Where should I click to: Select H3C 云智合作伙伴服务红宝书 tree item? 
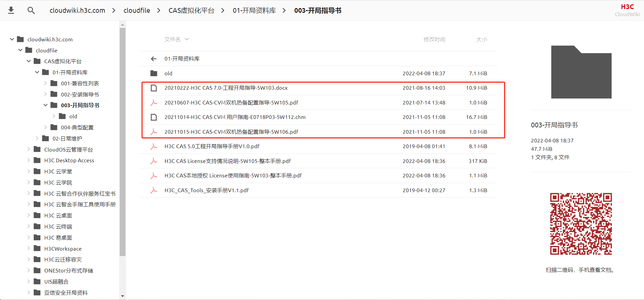point(80,194)
